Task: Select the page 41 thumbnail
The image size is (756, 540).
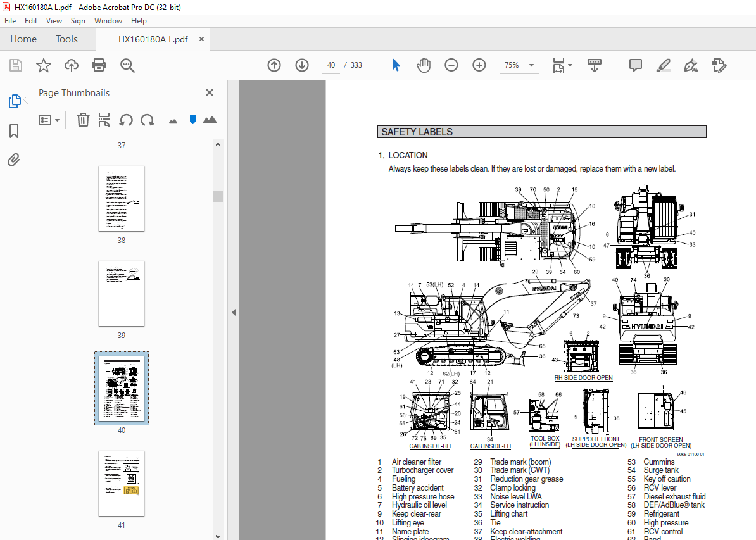Action: (x=122, y=484)
